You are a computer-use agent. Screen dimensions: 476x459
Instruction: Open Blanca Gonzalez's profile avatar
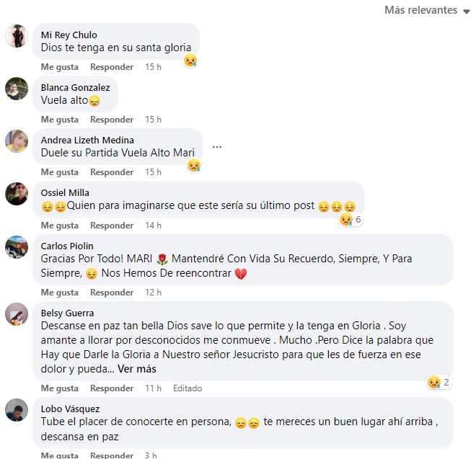pyautogui.click(x=17, y=89)
